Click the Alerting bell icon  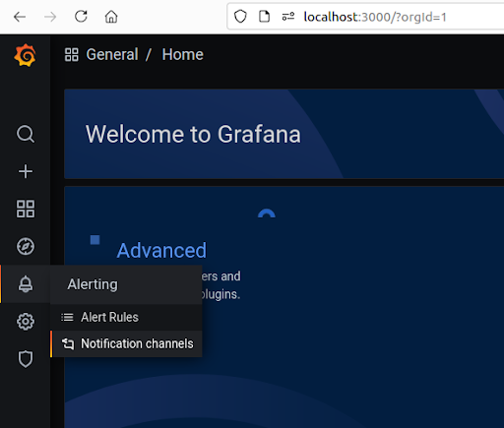(26, 284)
